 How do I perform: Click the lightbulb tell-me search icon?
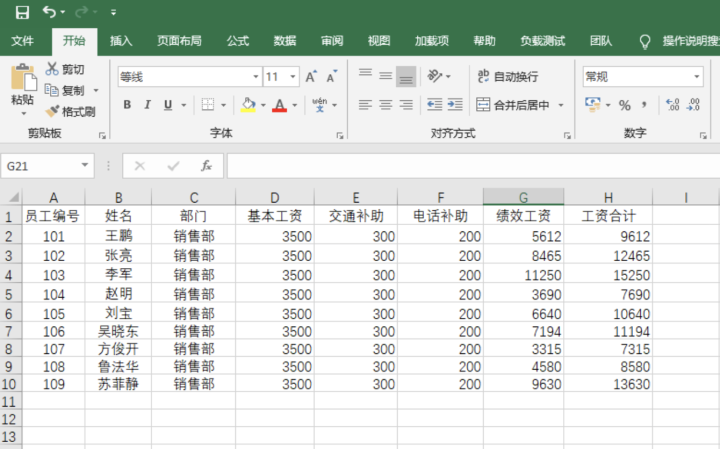645,42
